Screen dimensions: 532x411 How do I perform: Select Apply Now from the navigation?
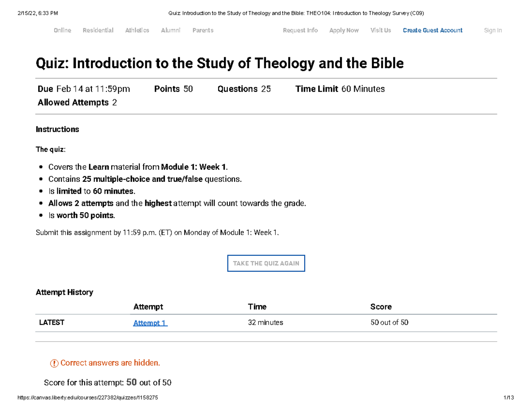point(344,30)
